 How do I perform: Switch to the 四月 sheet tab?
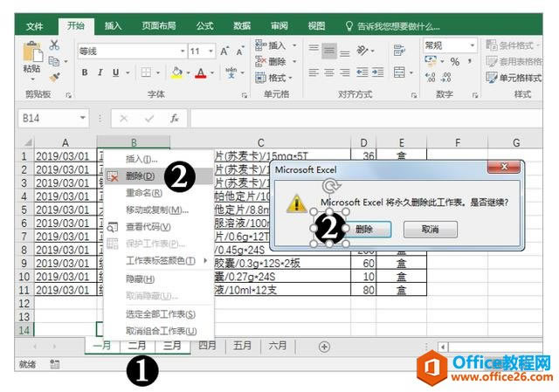click(208, 346)
